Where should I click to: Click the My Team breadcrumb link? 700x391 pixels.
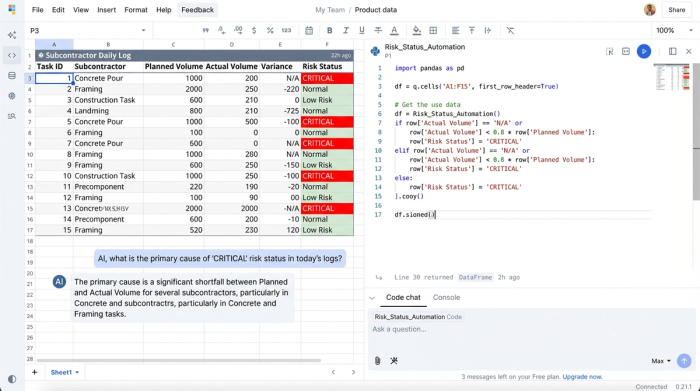point(330,10)
